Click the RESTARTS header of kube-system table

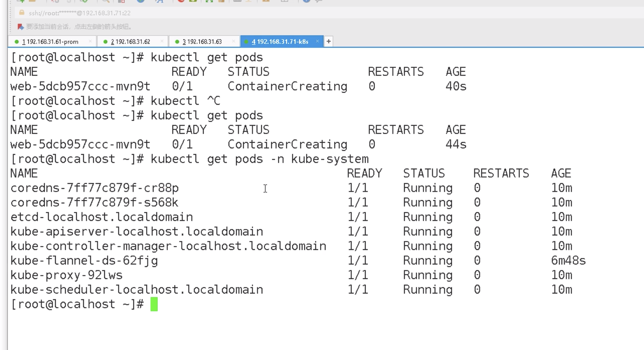pos(501,173)
